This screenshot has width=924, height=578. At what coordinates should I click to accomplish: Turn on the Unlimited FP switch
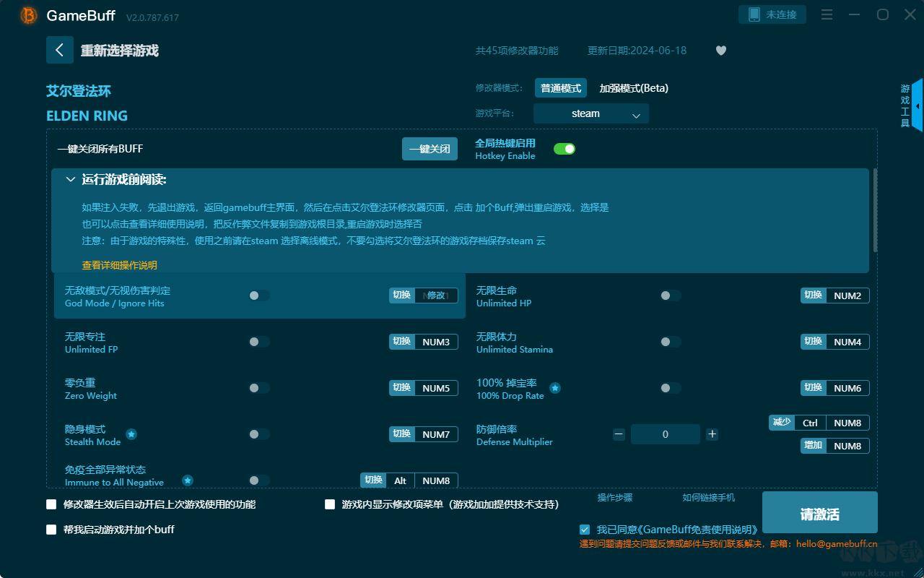click(x=259, y=342)
